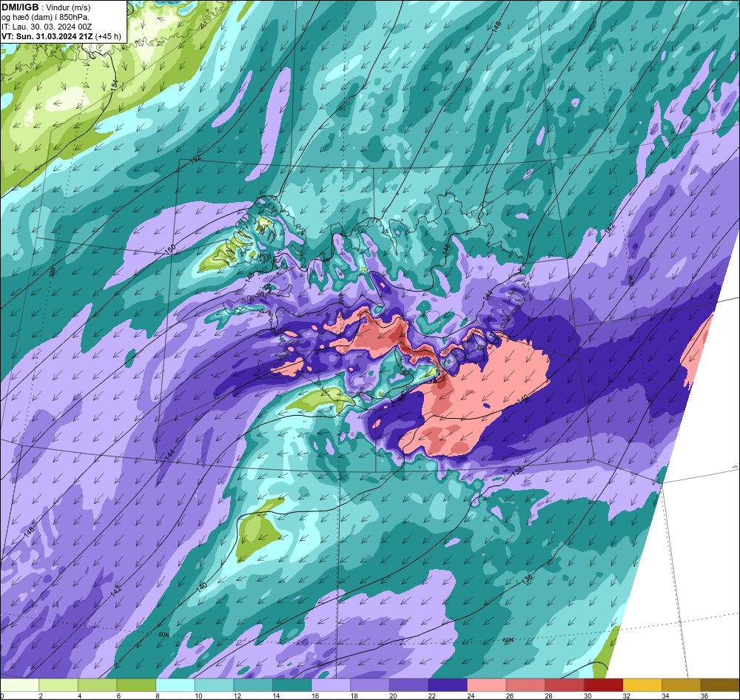740x700 pixels.
Task: Select the purple legend swatch between 20 and 22
Action: coord(408,685)
